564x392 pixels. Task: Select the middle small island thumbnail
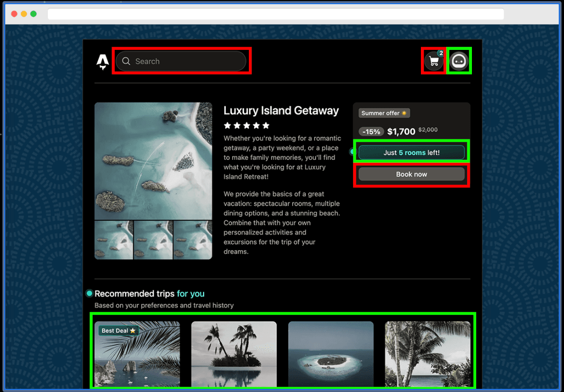tap(153, 240)
